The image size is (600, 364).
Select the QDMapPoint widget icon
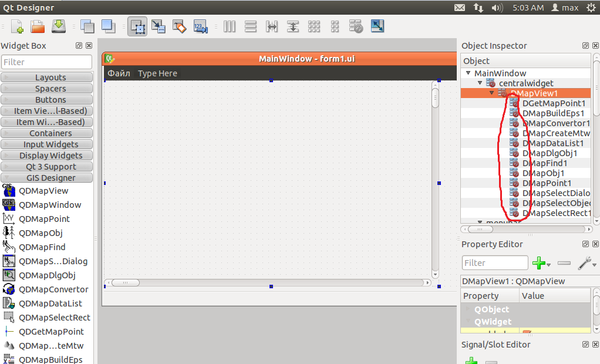(x=8, y=218)
